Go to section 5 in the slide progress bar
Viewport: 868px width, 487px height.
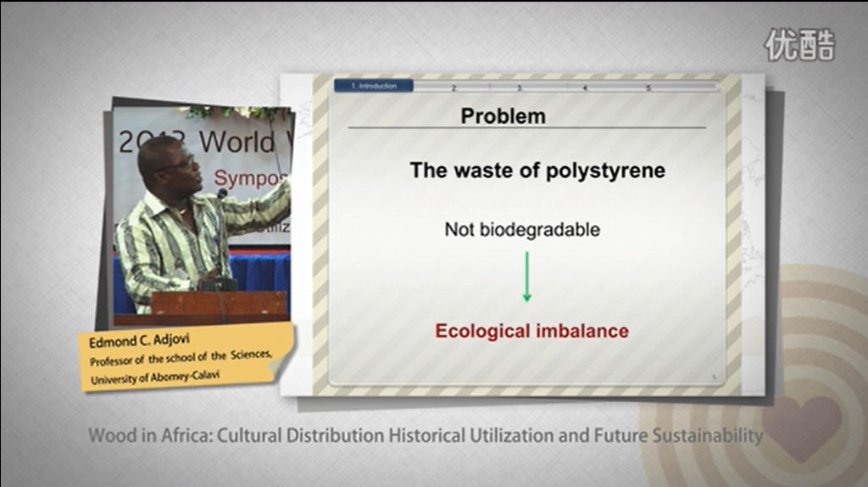click(x=648, y=87)
